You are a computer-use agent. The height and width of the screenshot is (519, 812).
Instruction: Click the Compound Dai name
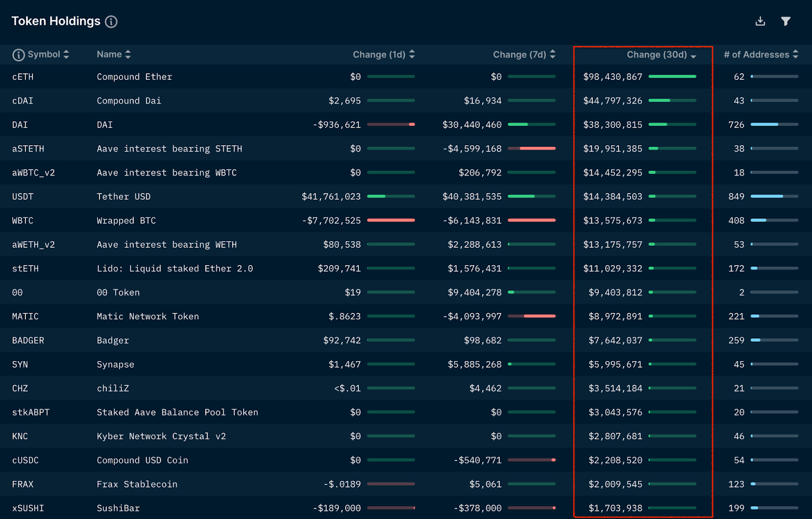(129, 101)
